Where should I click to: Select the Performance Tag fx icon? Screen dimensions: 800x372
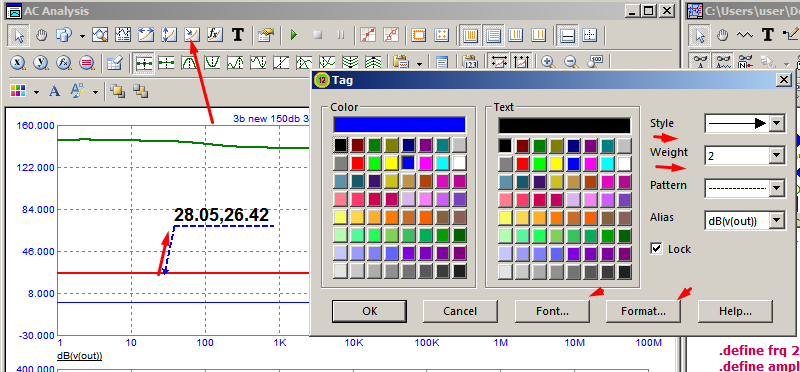[215, 35]
